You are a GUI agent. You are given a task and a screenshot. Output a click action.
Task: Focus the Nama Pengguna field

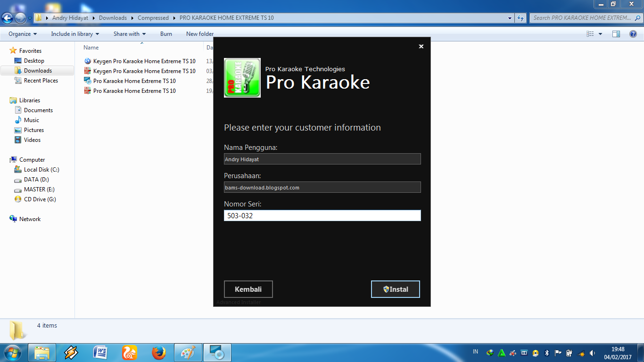tap(322, 159)
